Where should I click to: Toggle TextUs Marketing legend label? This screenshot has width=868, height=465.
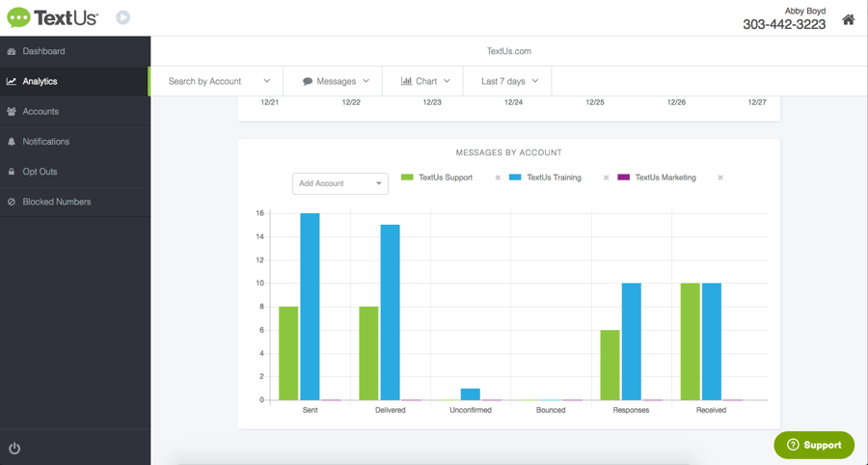pyautogui.click(x=665, y=178)
